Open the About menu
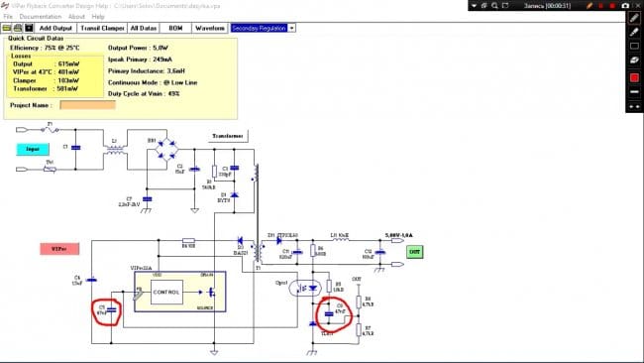The height and width of the screenshot is (363, 644). click(76, 17)
